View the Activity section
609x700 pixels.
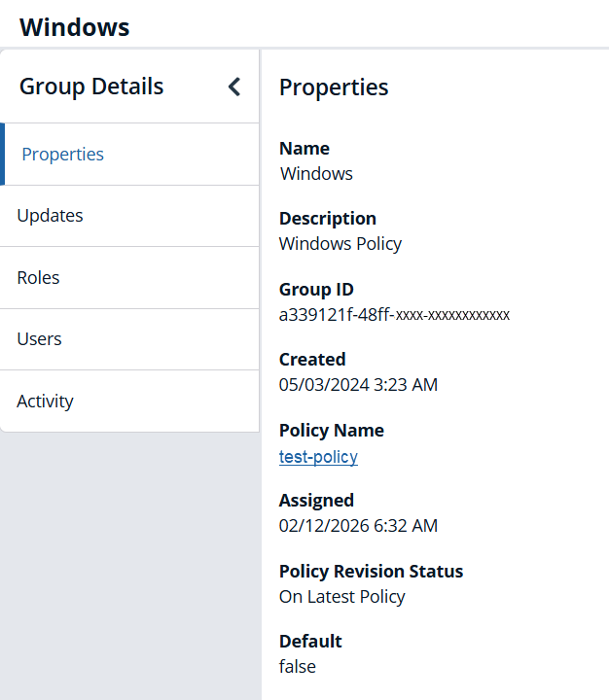129,401
